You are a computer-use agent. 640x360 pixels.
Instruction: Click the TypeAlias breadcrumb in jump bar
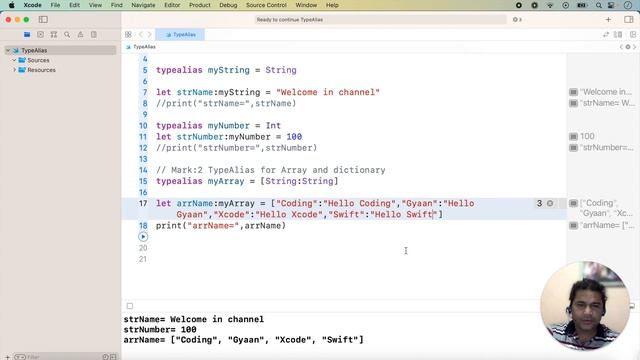(x=141, y=47)
